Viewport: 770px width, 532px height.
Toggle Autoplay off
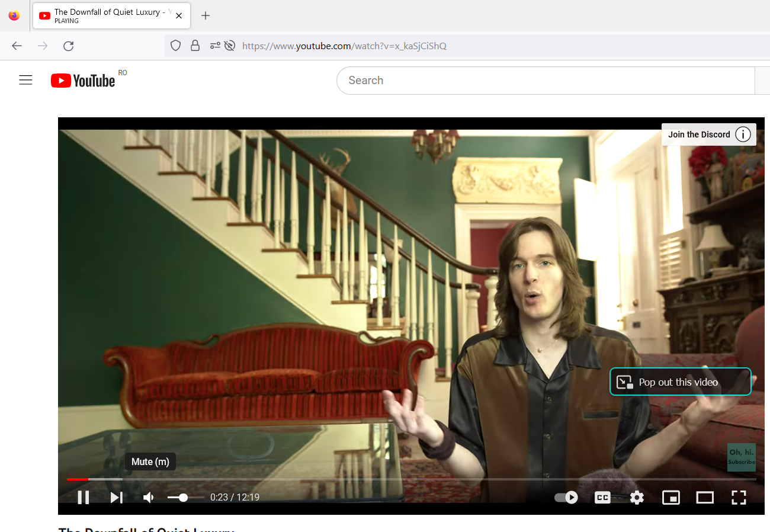tap(566, 497)
